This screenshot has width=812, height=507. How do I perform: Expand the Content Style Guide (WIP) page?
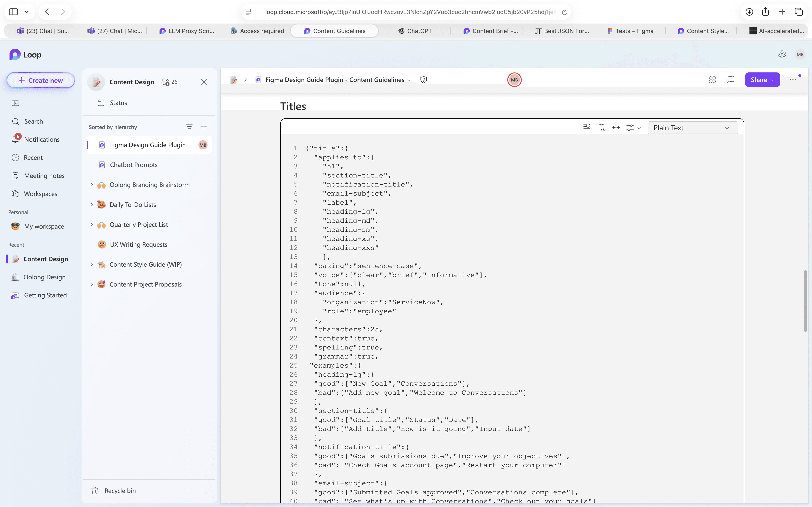coord(92,264)
